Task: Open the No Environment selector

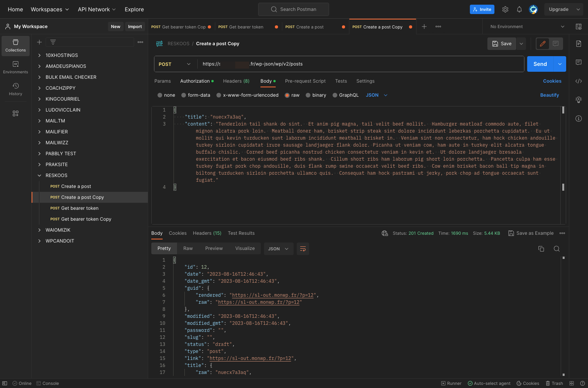Action: 527,27
